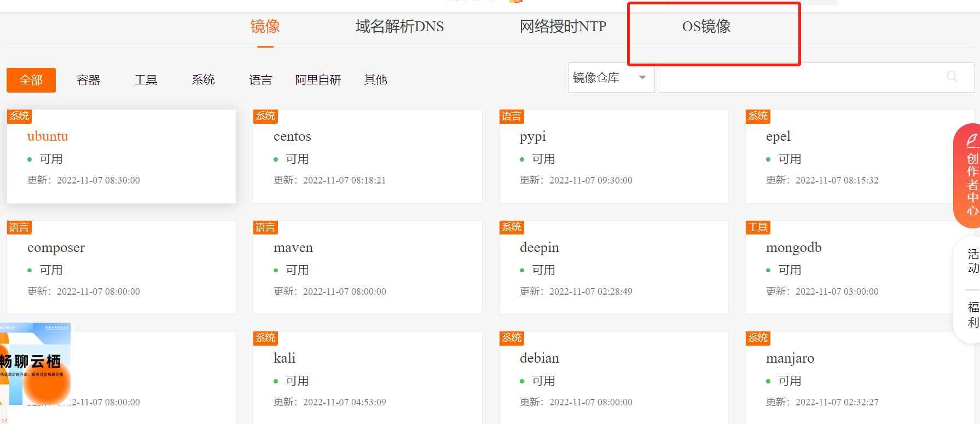980x424 pixels.
Task: Click the 工具 tag on mongodb card
Action: tap(758, 227)
